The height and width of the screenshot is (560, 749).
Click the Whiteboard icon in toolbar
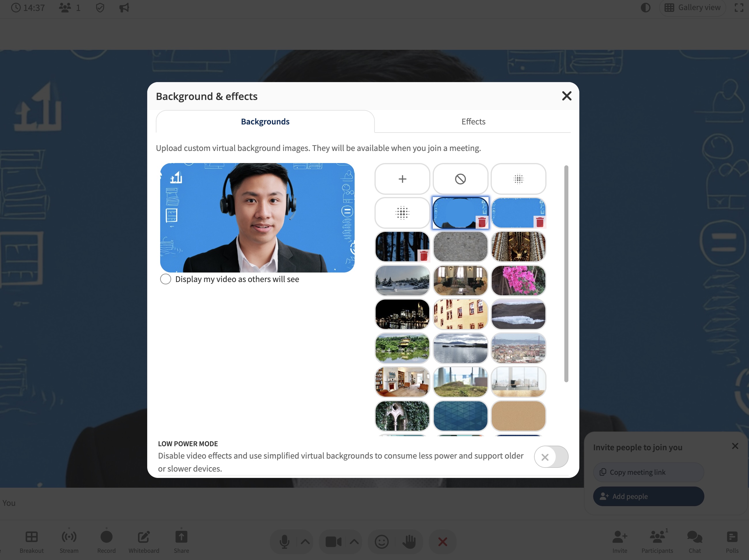point(143,537)
